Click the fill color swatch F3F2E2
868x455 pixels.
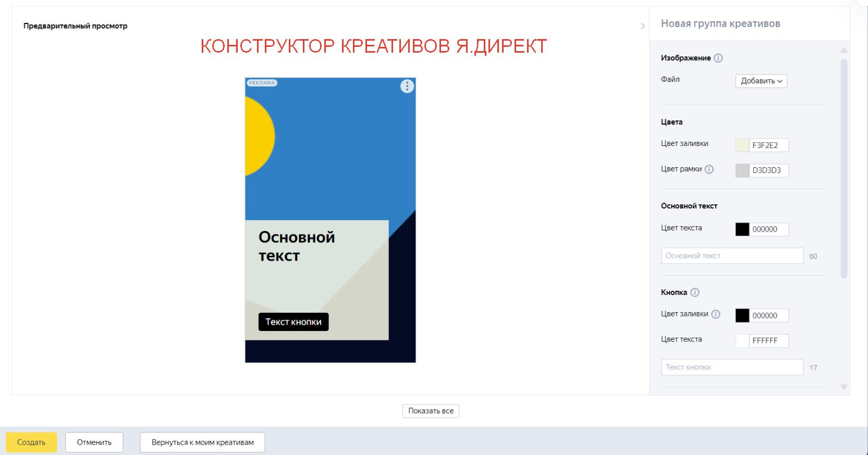click(x=742, y=145)
